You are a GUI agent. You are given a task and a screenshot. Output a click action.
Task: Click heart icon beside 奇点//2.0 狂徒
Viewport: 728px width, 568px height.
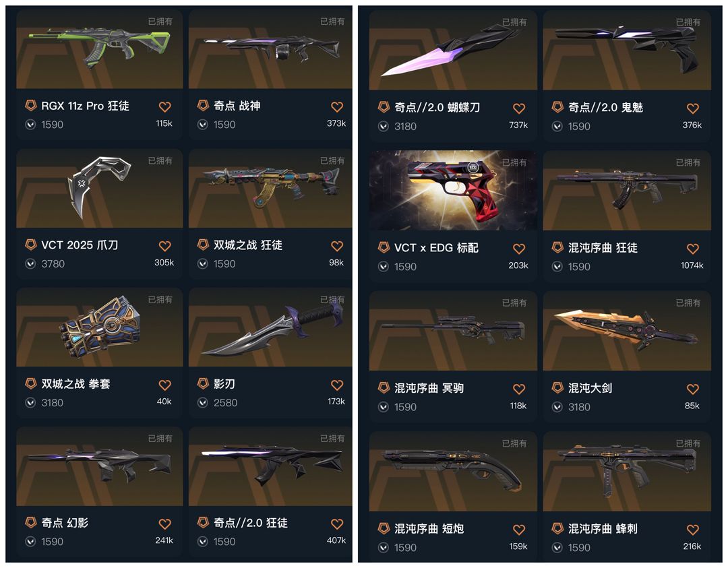pyautogui.click(x=337, y=524)
